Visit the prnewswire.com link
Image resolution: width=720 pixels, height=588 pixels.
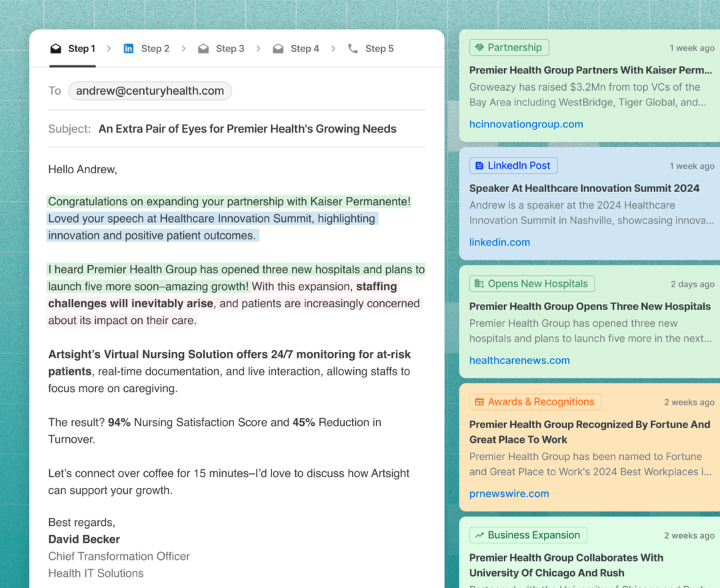[x=509, y=494]
